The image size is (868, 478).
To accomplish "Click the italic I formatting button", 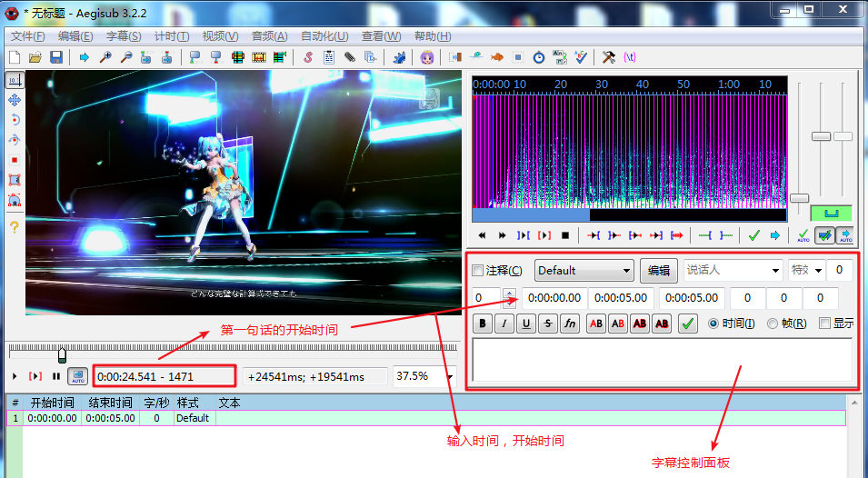I will click(x=504, y=323).
